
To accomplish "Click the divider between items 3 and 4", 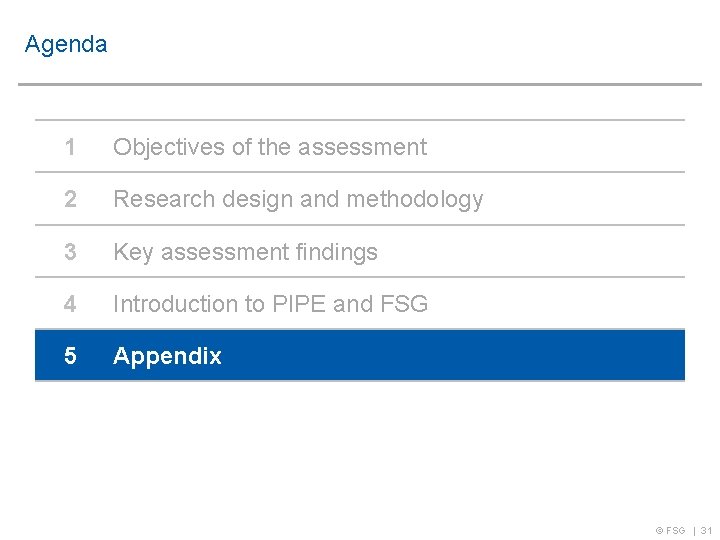I will 360,277.
